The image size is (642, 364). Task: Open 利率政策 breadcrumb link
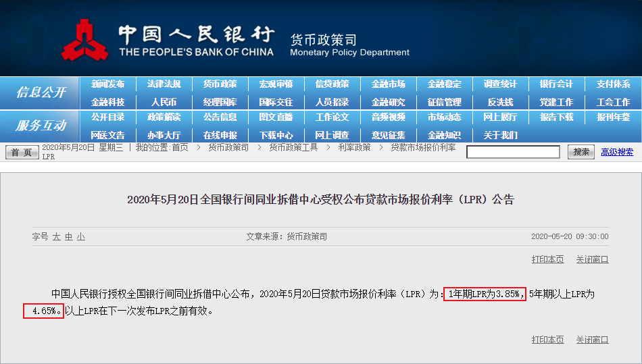pyautogui.click(x=354, y=148)
